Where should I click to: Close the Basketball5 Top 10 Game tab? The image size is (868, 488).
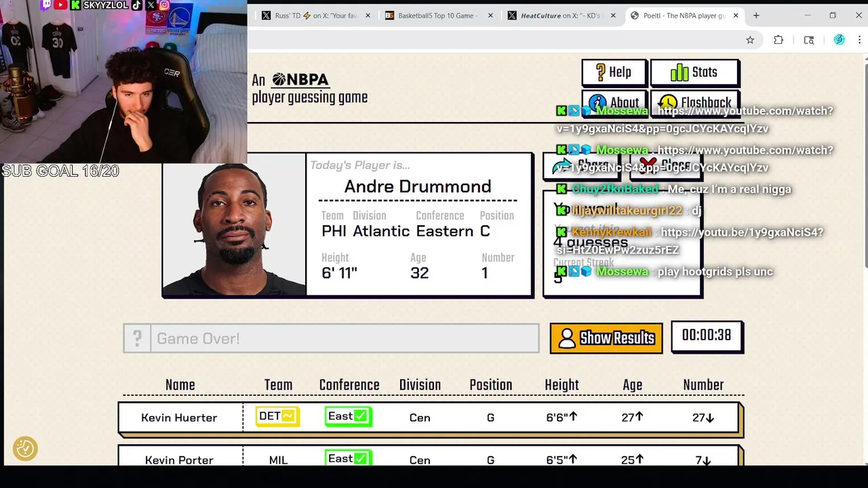491,16
